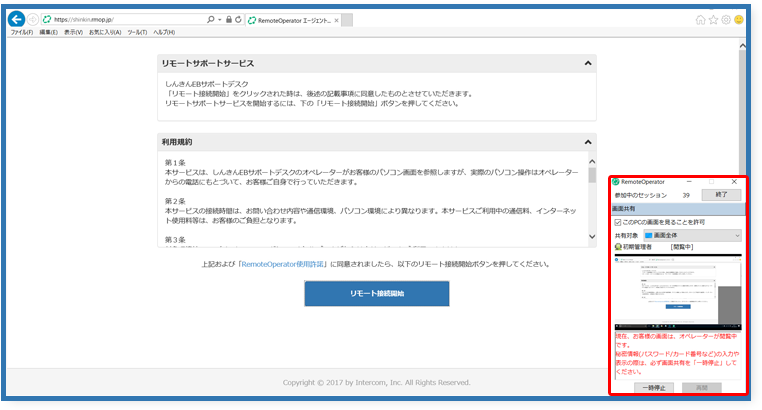Close the RemoteOperator エージェント browser tab
Screen dimensions: 762x410
point(336,20)
